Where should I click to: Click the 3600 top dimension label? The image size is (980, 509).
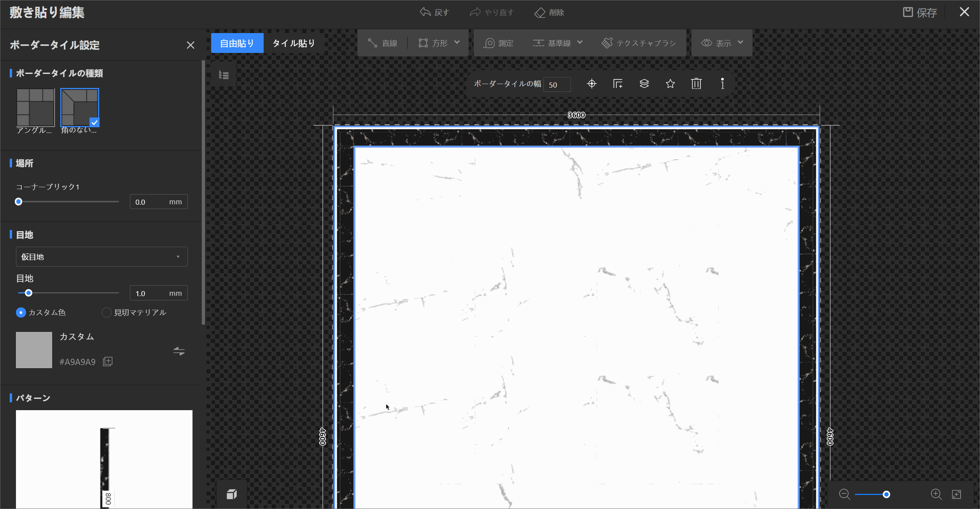coord(576,115)
